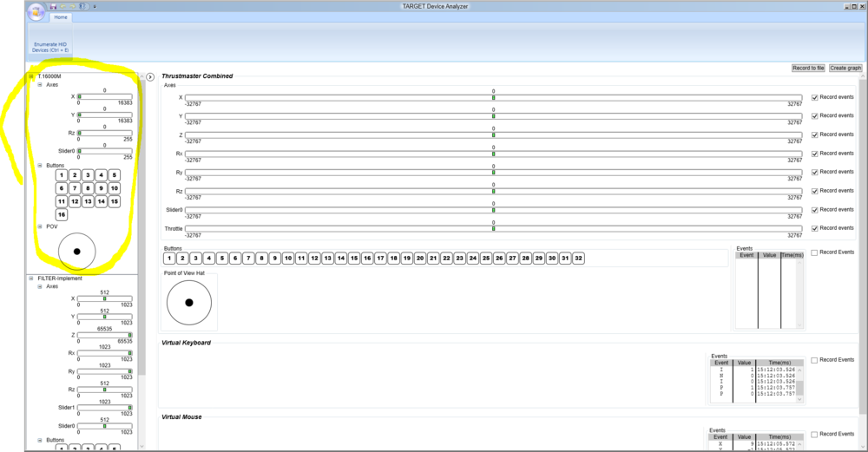
Task: Click the Record to file button
Action: [x=808, y=68]
